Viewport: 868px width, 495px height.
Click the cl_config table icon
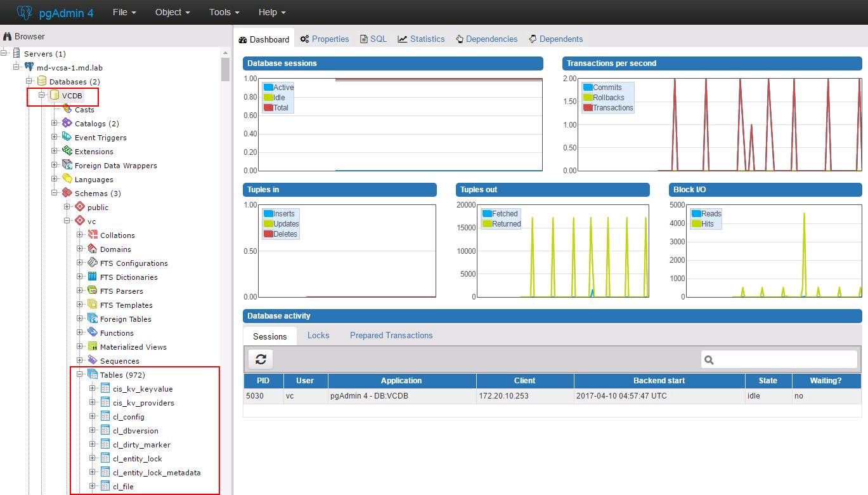105,417
